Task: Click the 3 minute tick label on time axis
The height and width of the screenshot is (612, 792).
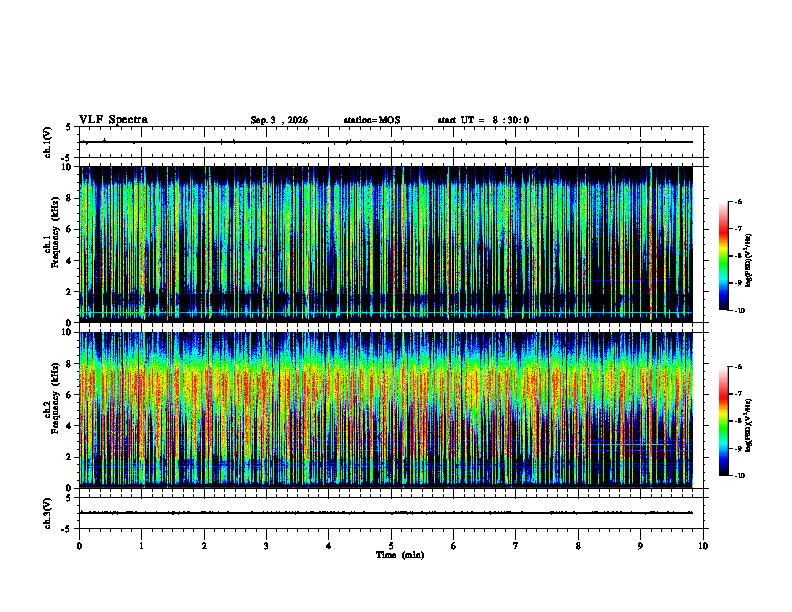Action: (x=266, y=546)
